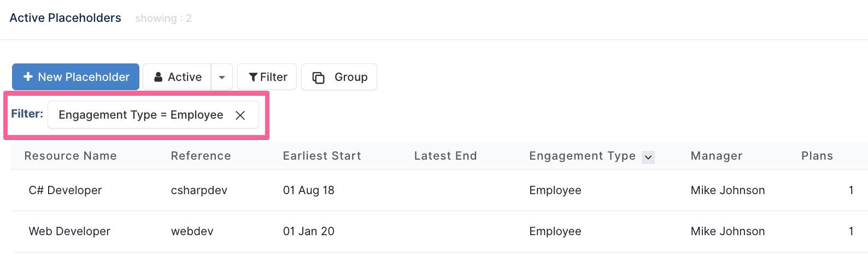Click Mike Johnson in Web Developer row
Screen dimensions: 868x257
point(728,231)
